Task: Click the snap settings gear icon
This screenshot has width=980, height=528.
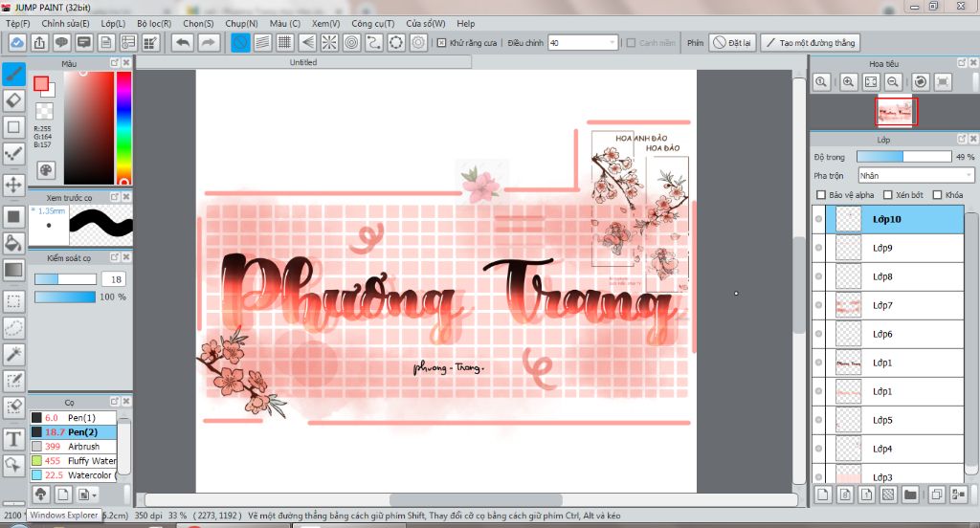Action: click(418, 42)
